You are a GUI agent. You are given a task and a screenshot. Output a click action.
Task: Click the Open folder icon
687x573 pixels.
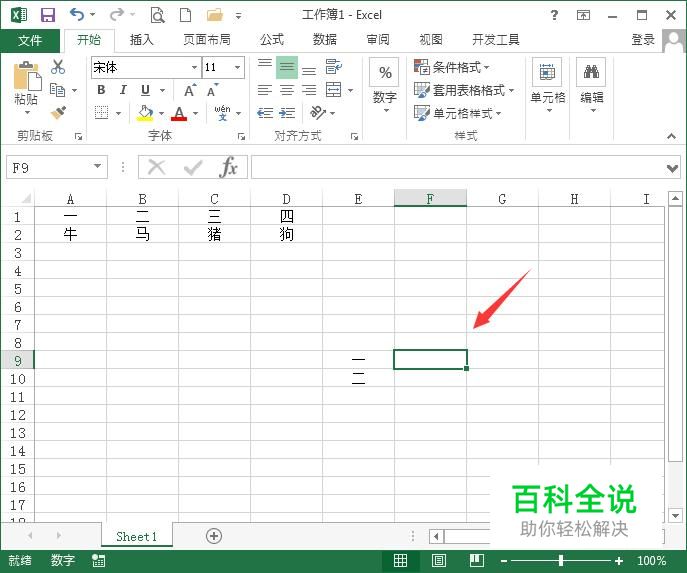(x=215, y=15)
